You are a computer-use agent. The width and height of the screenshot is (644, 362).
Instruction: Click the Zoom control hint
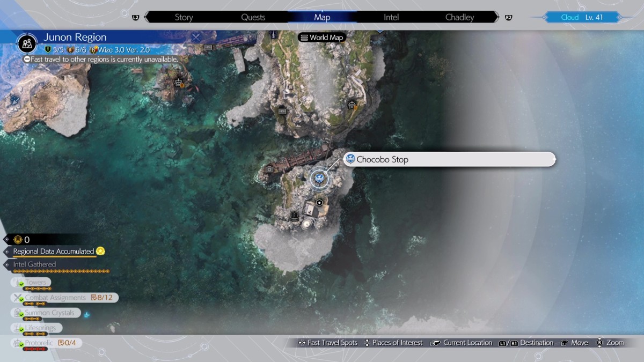[x=610, y=343]
